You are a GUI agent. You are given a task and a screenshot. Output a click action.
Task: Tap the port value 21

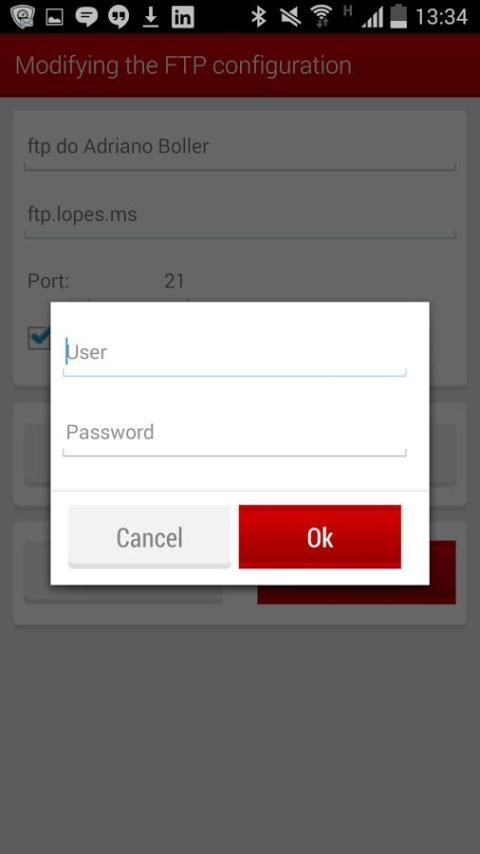174,281
